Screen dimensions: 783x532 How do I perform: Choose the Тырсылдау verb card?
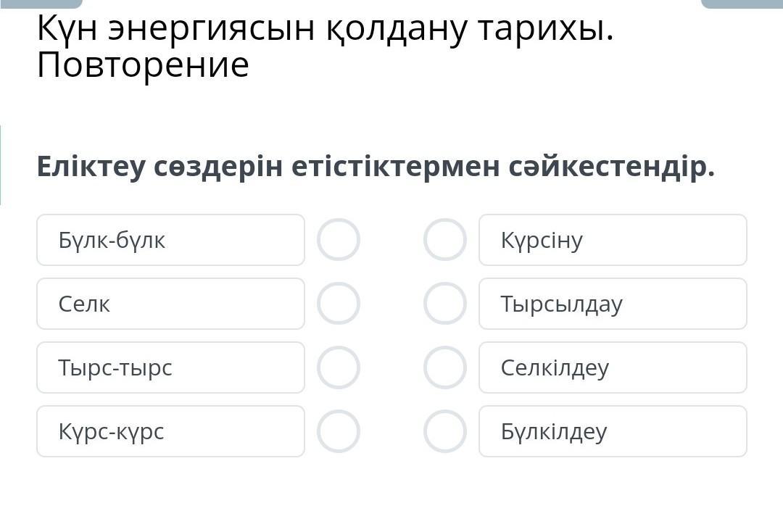pos(613,304)
